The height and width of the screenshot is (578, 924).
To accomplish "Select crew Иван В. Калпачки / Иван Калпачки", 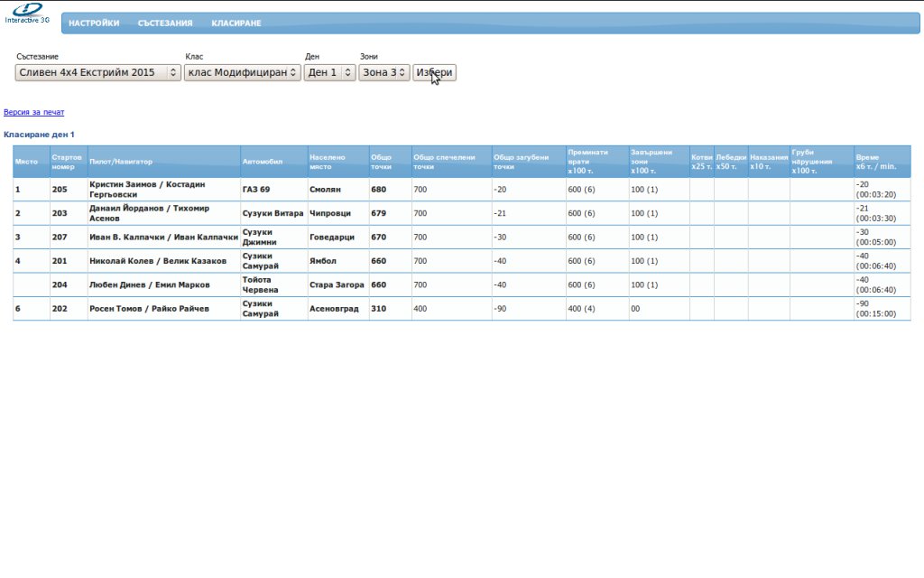I will (x=164, y=238).
